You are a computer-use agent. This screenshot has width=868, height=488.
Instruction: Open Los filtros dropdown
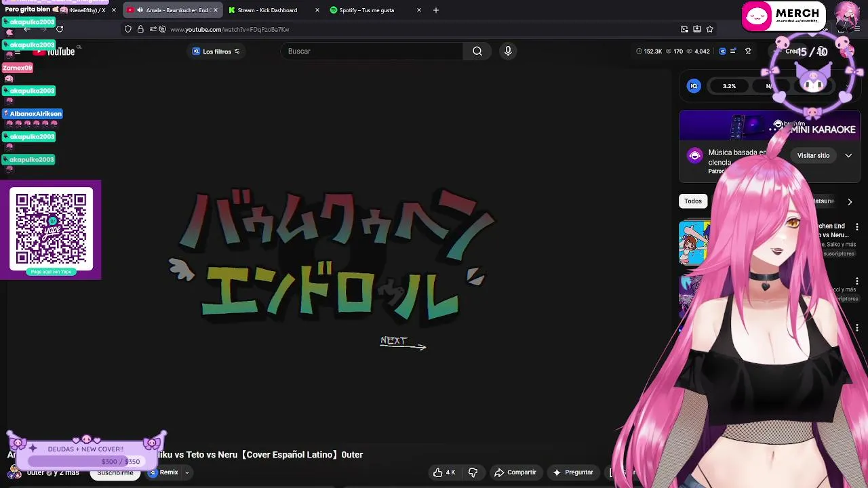[216, 52]
